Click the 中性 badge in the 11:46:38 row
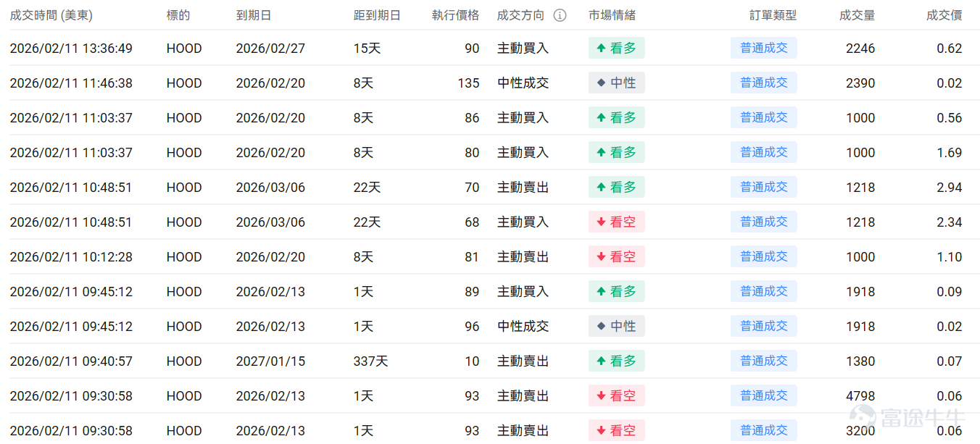The height and width of the screenshot is (444, 980). point(616,83)
